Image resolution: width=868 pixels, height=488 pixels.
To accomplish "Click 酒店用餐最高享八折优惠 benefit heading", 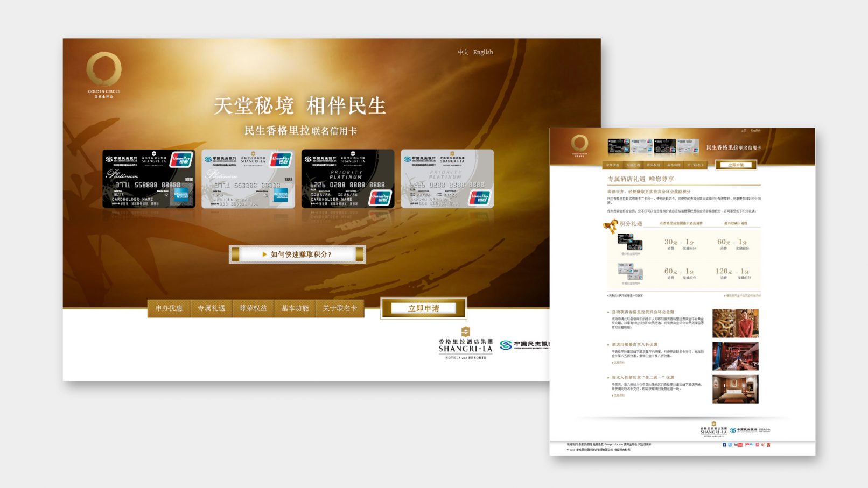I will click(x=634, y=344).
